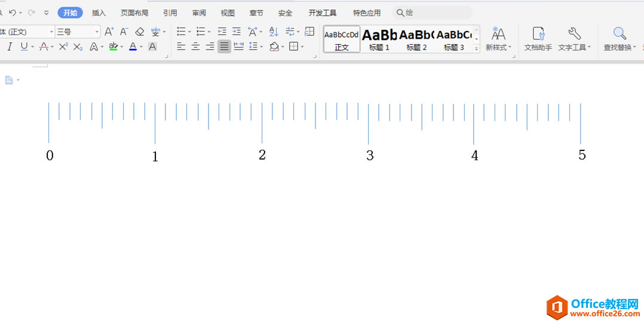The width and height of the screenshot is (644, 324).
Task: Center align the text
Action: point(195,47)
